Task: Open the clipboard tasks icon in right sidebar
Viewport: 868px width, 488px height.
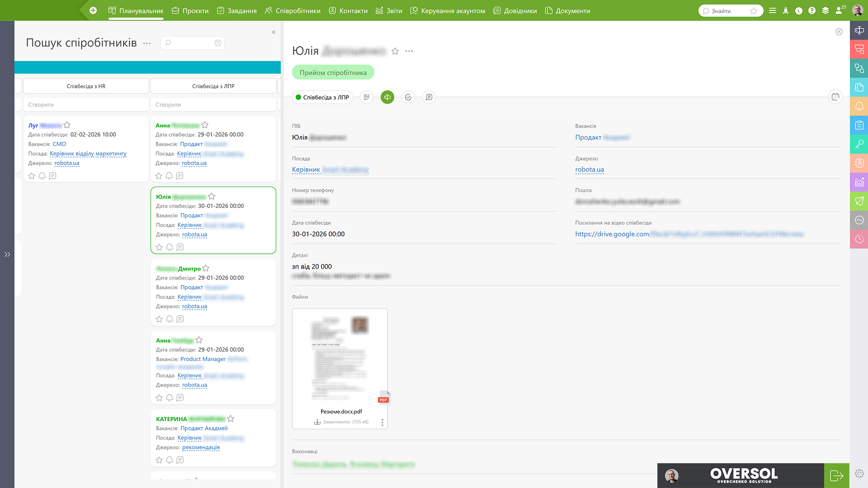Action: click(859, 125)
